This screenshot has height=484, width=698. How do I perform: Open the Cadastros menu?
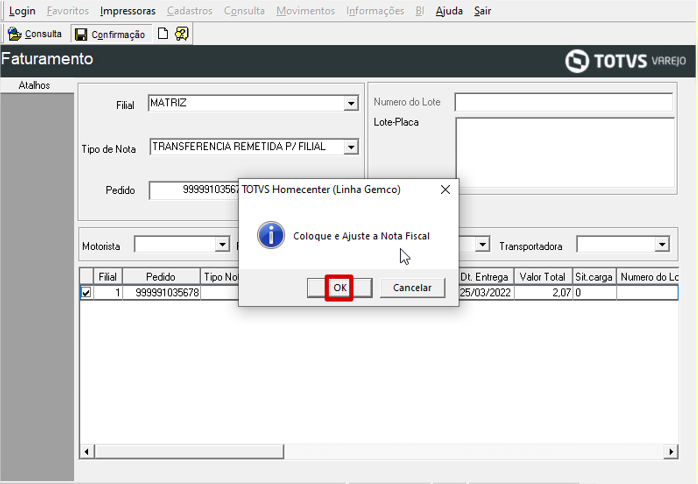click(x=190, y=11)
